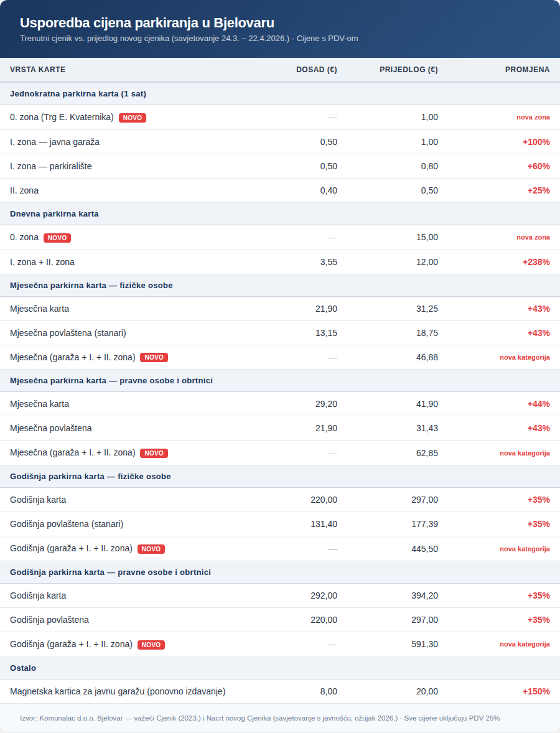The height and width of the screenshot is (733, 560).
Task: Select the PRIJEDLOG (€) column header
Action: pos(409,70)
